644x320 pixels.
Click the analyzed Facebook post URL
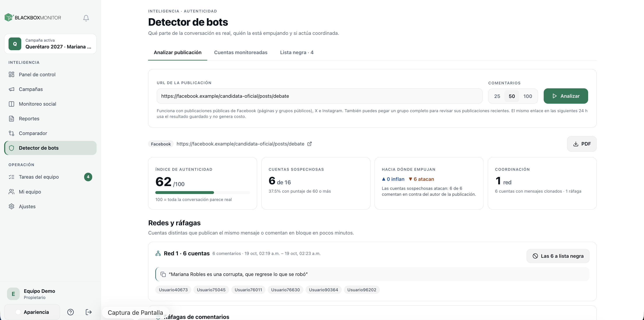pos(240,144)
